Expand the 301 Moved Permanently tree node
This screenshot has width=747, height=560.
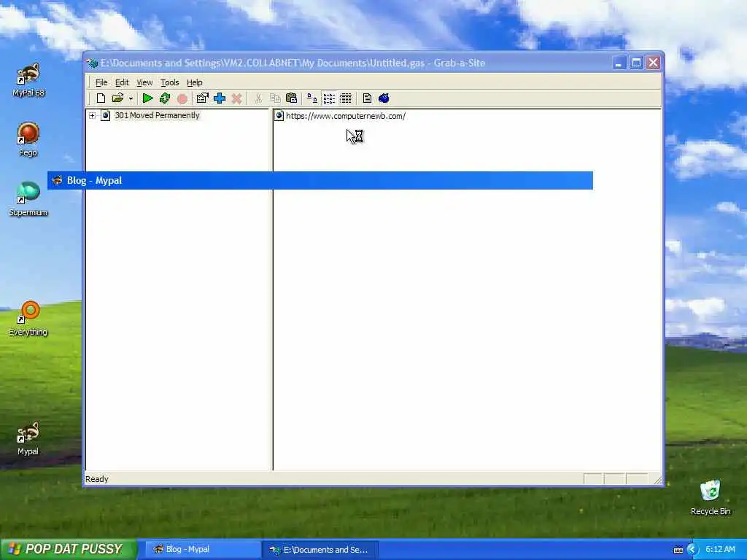93,115
